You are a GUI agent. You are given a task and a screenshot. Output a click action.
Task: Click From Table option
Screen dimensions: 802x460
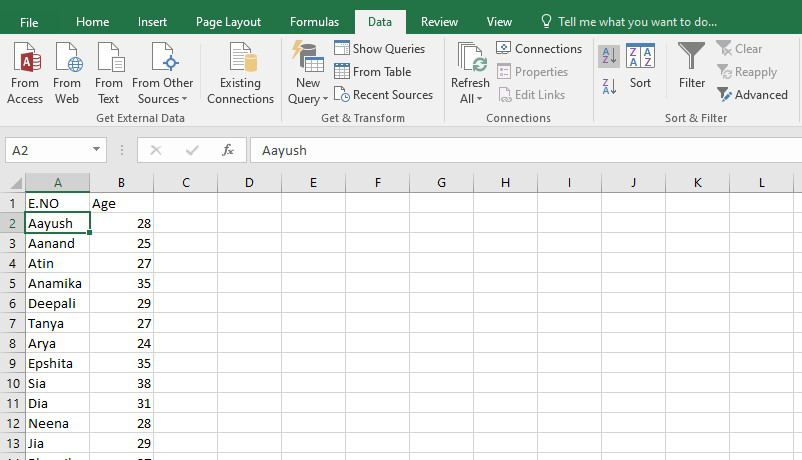coord(372,72)
